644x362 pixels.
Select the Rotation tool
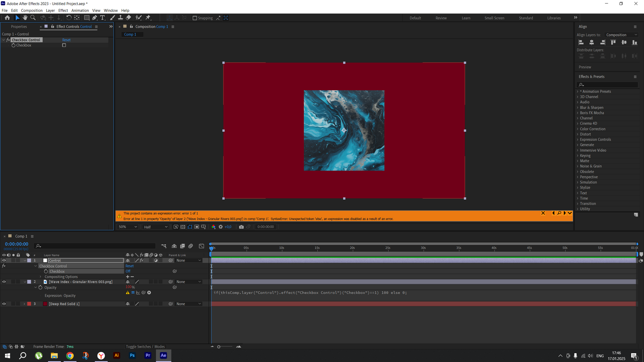[x=69, y=18]
